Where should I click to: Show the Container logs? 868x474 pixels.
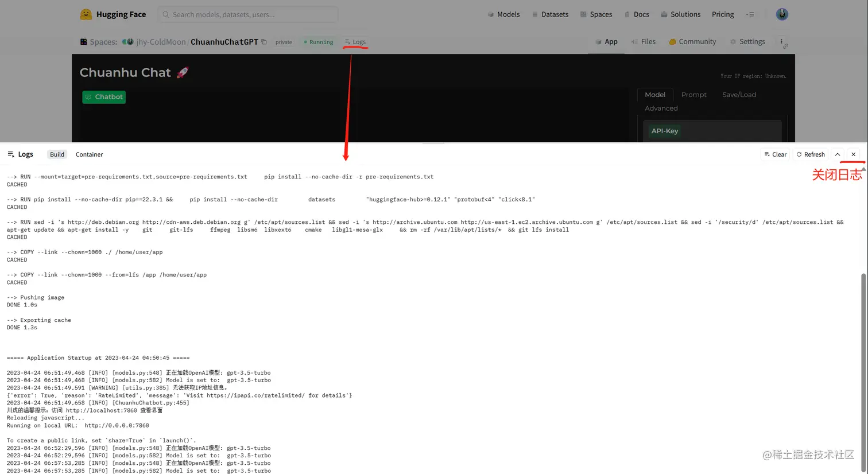[x=89, y=154]
